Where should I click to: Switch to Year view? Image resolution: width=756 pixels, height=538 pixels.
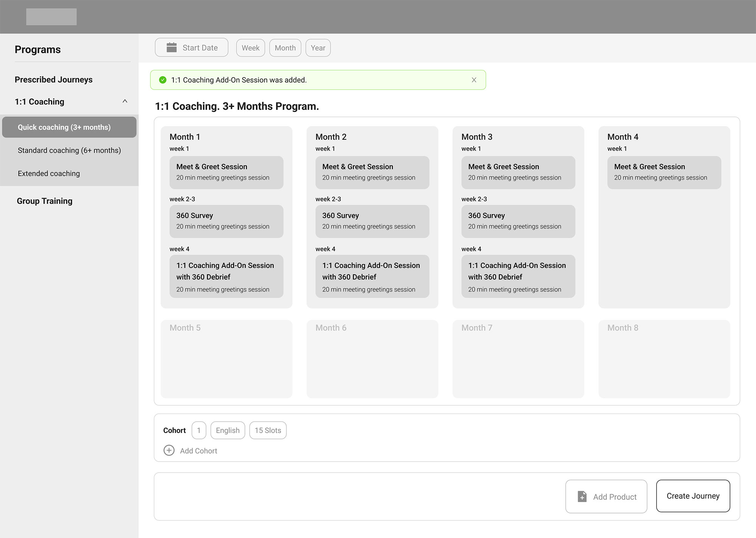pyautogui.click(x=318, y=48)
